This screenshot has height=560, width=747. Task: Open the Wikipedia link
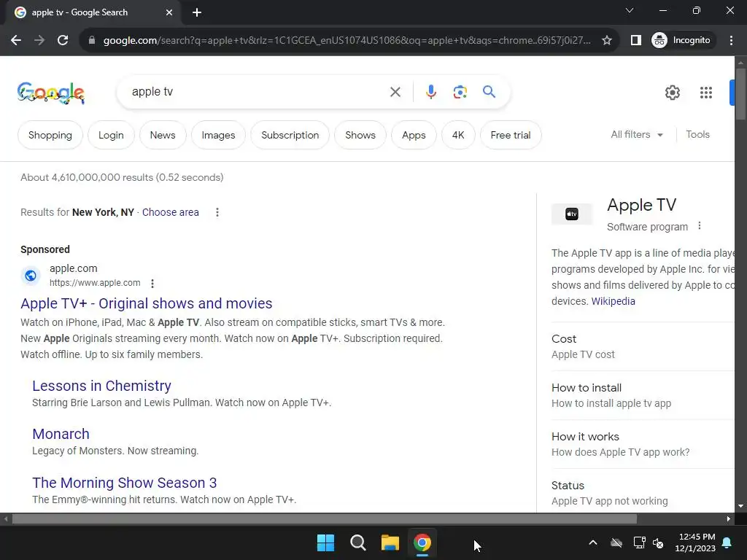pyautogui.click(x=613, y=301)
